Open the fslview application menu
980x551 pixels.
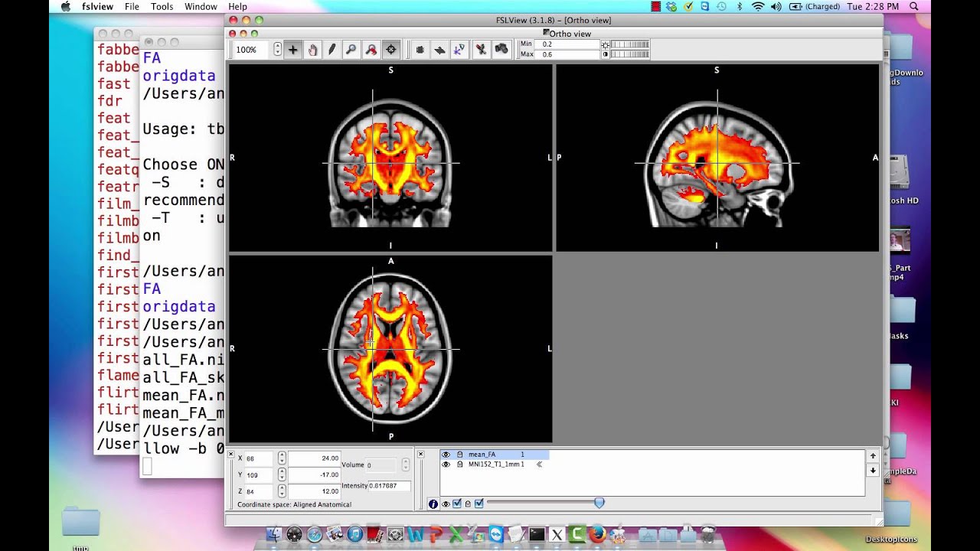[x=98, y=6]
